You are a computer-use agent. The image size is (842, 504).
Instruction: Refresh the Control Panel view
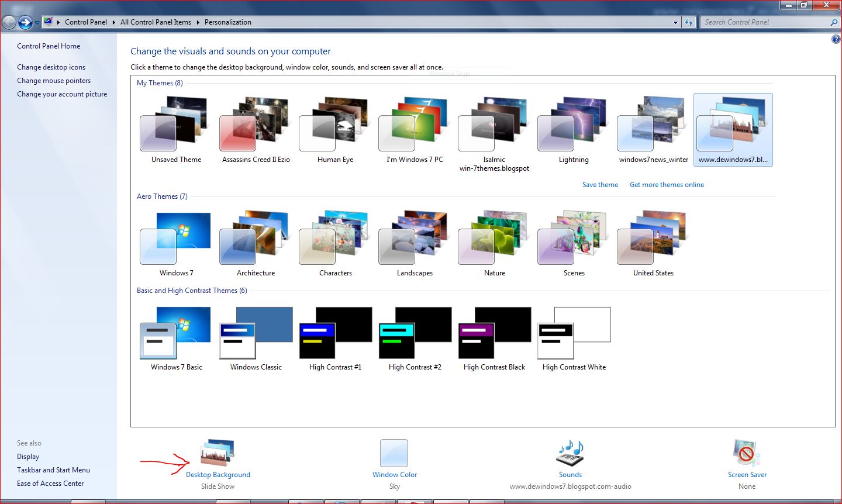(x=689, y=22)
